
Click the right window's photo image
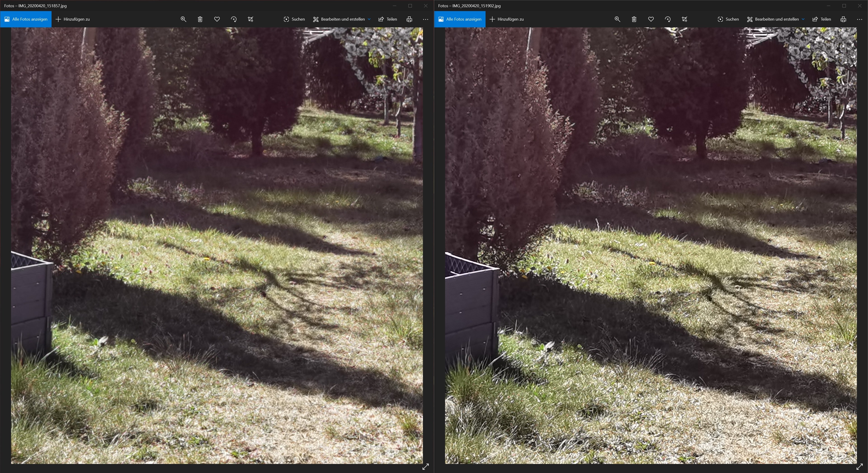pyautogui.click(x=651, y=245)
